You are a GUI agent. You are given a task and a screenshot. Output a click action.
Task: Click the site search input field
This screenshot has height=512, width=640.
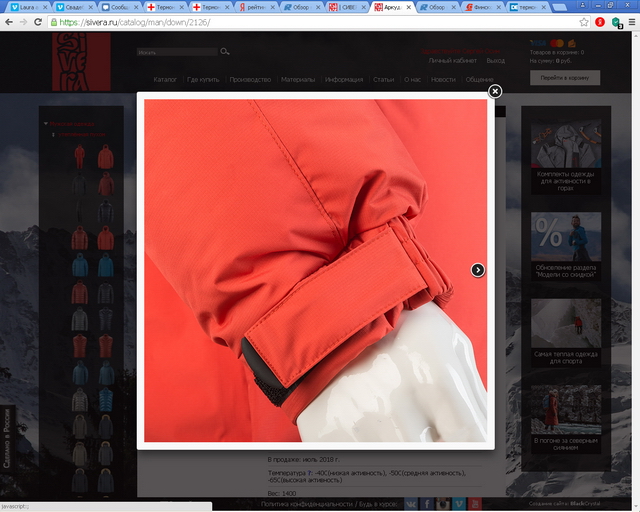(x=176, y=52)
